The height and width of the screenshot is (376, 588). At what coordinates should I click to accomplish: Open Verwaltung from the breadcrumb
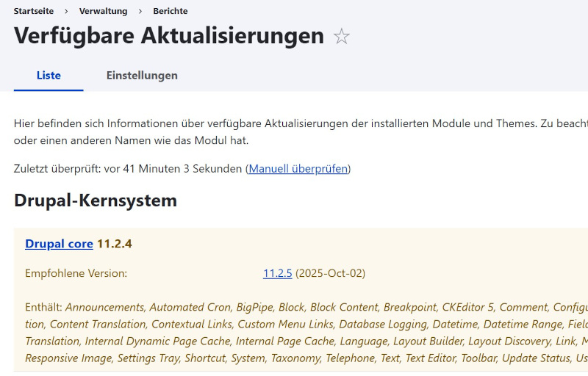pos(103,11)
